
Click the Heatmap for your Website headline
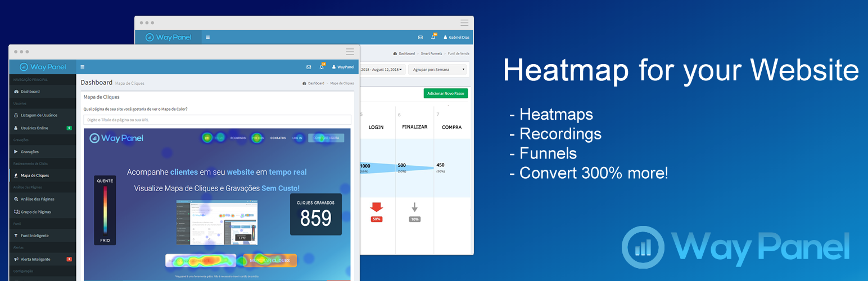click(681, 71)
